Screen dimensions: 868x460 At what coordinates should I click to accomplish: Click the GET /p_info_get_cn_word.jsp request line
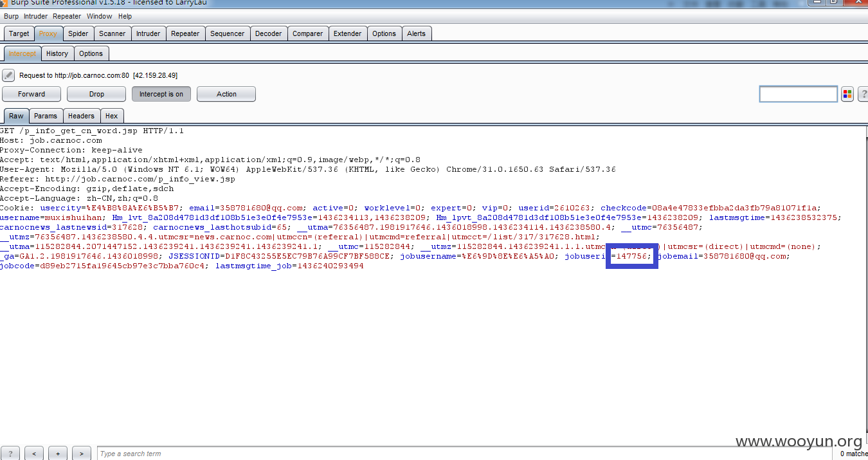click(x=92, y=131)
